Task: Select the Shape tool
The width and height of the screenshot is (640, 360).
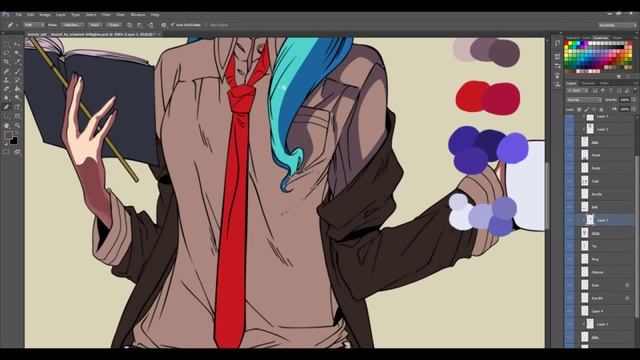Action: (17, 116)
